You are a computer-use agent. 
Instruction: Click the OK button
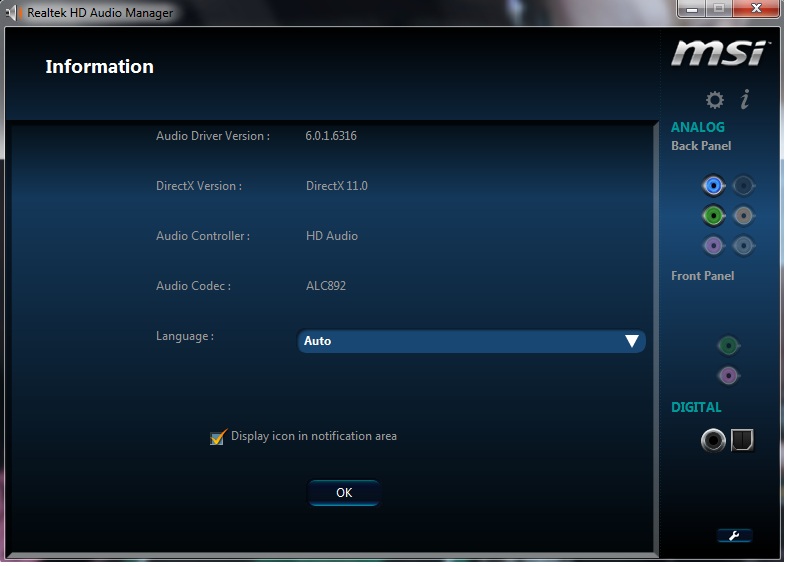pyautogui.click(x=343, y=493)
